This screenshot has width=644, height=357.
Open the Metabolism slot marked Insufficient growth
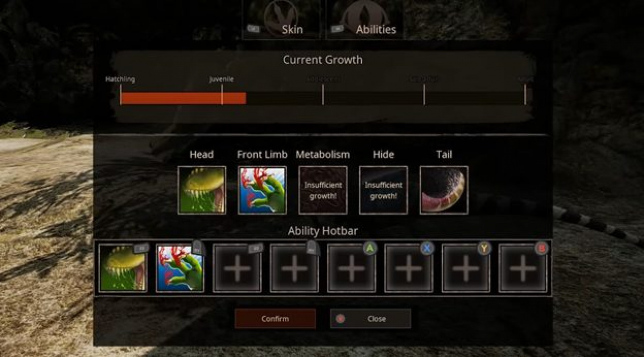[x=323, y=190]
